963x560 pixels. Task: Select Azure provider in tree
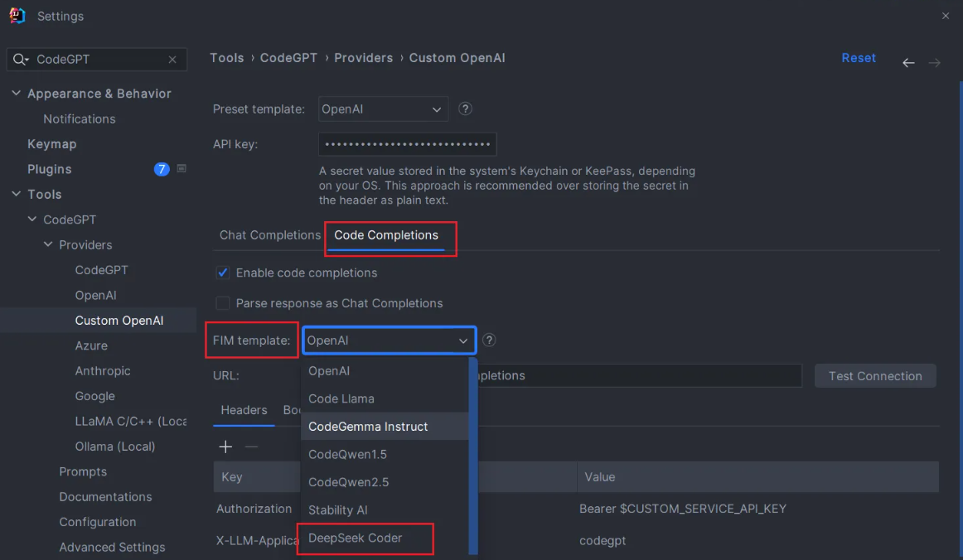coord(91,345)
